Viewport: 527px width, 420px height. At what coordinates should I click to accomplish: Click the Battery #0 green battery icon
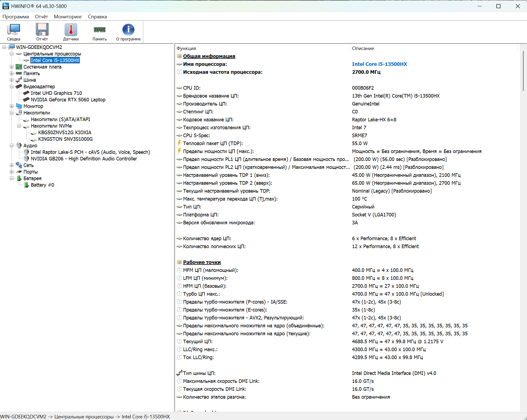coord(27,185)
